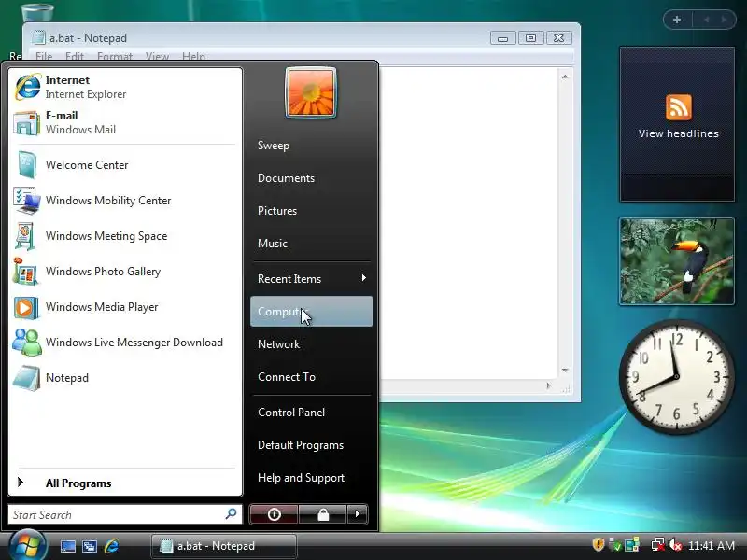Click Switch between windows quick launch icon
This screenshot has width=747, height=560.
pos(90,546)
